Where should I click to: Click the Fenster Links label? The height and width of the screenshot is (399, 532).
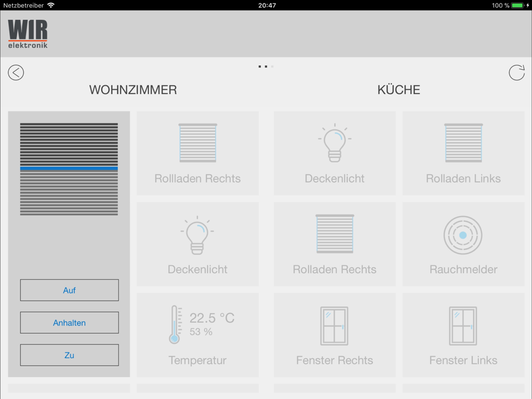pos(463,360)
